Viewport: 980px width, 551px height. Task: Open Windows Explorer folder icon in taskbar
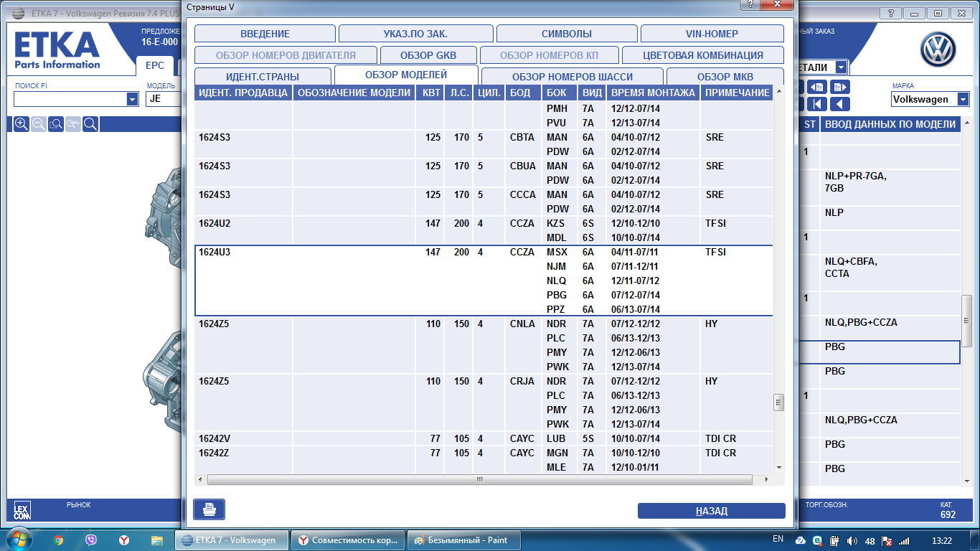coord(156,540)
